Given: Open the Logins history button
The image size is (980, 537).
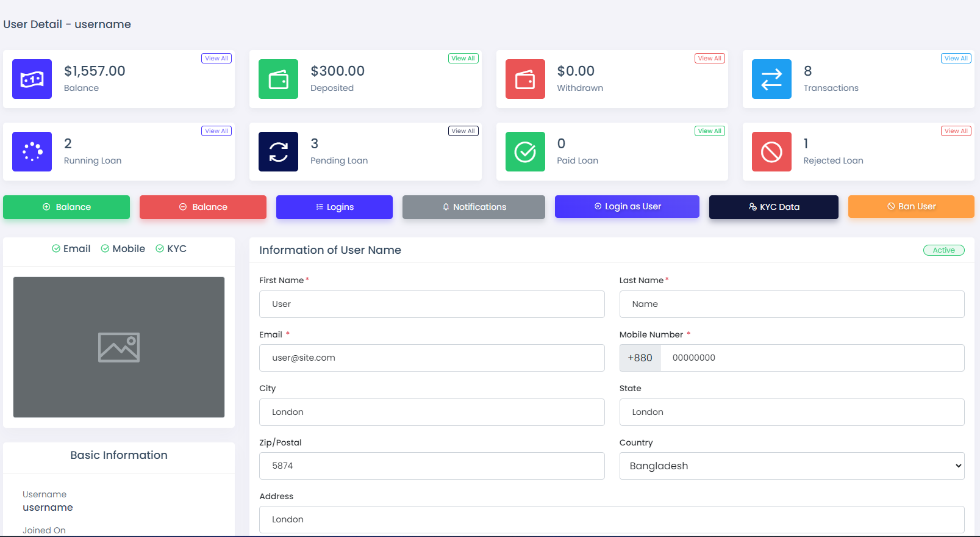Looking at the screenshot, I should 334,207.
